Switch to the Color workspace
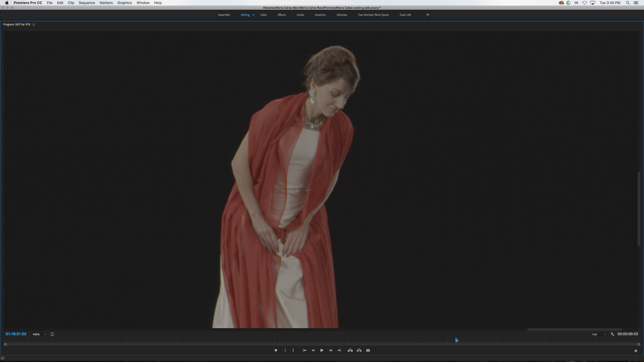Screen dimensions: 644x362 click(264, 15)
